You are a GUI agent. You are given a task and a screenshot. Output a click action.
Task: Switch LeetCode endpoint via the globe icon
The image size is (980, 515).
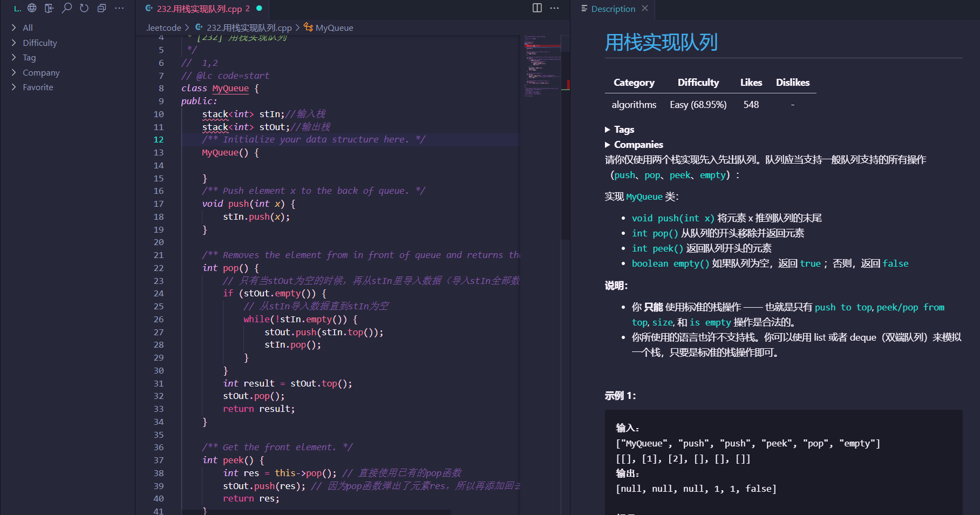32,8
